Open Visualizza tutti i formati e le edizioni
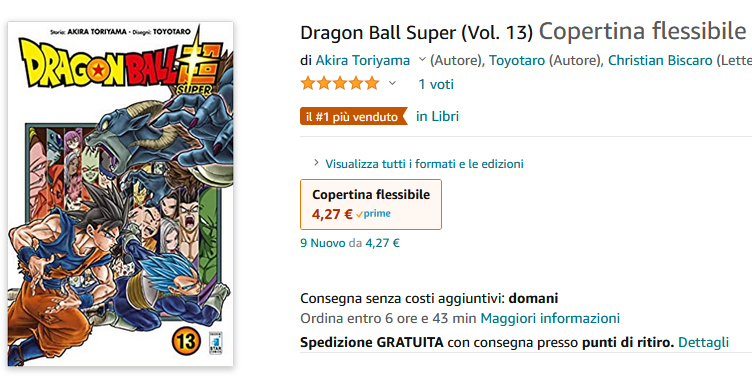The width and height of the screenshot is (752, 379). point(424,164)
